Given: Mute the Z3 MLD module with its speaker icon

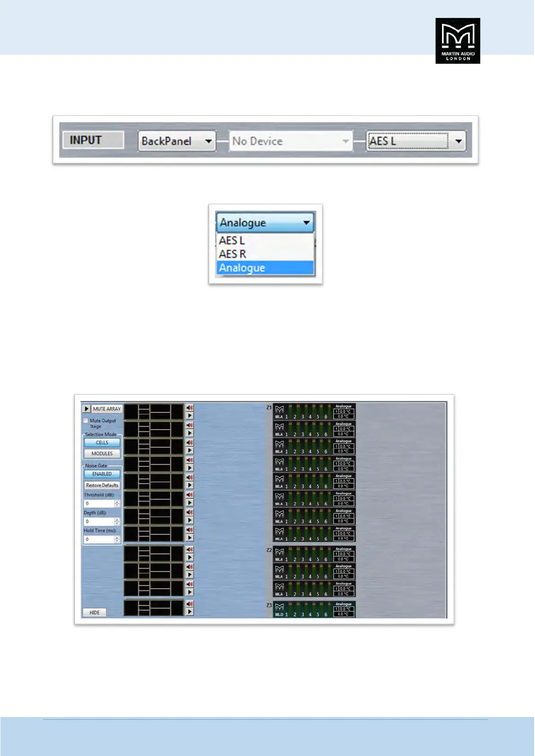Looking at the screenshot, I should [190, 604].
